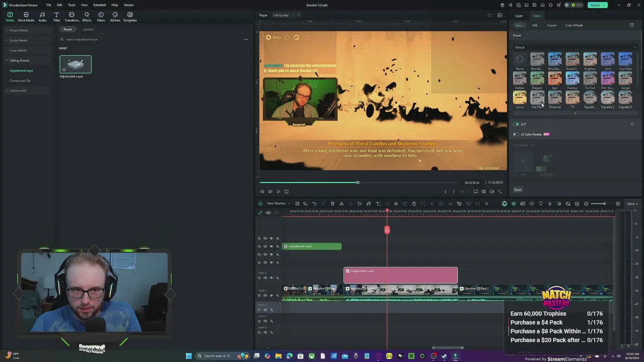Viewport: 644px width, 362px height.
Task: Click the more tools double-chevron in timeline toolbar
Action: [x=487, y=204]
